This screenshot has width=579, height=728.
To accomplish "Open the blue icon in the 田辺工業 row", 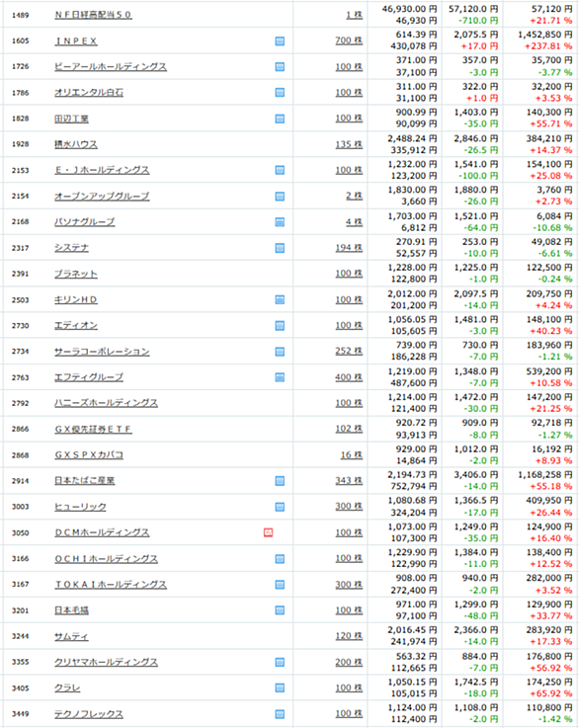I will [280, 119].
